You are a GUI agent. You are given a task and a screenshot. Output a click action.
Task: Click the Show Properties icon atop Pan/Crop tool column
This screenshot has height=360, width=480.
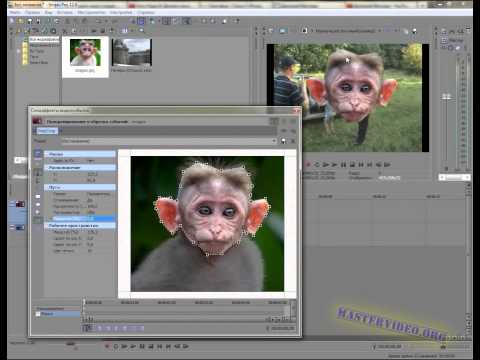[38, 154]
